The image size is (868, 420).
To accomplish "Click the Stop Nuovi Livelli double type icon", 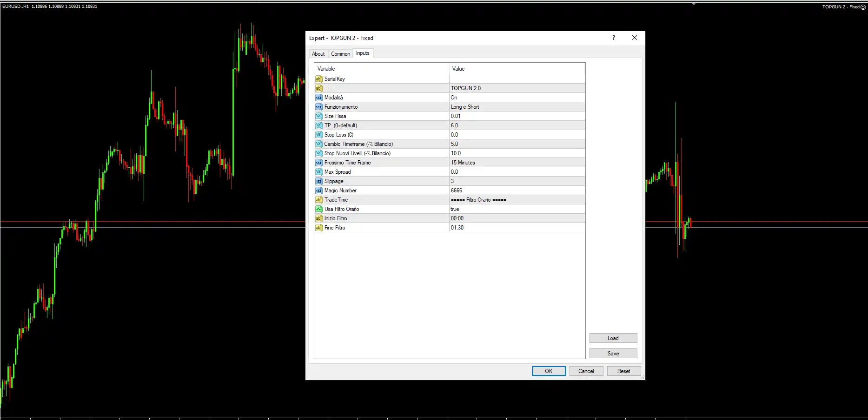I will point(318,153).
